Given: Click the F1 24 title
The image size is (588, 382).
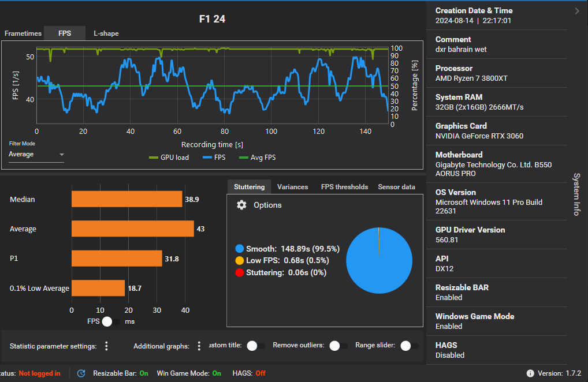Looking at the screenshot, I should (x=212, y=19).
